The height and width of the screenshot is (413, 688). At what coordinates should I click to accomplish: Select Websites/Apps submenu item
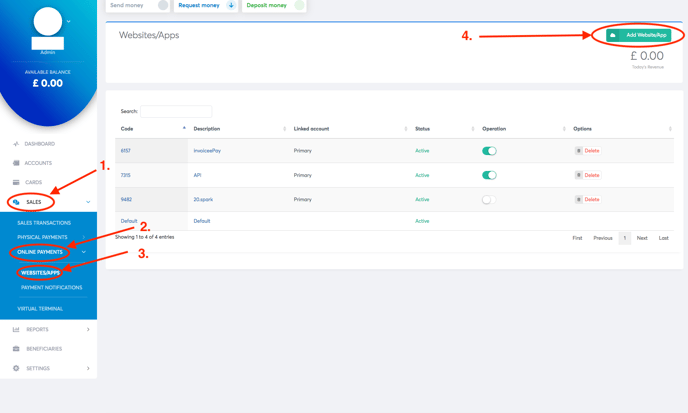[x=40, y=273]
